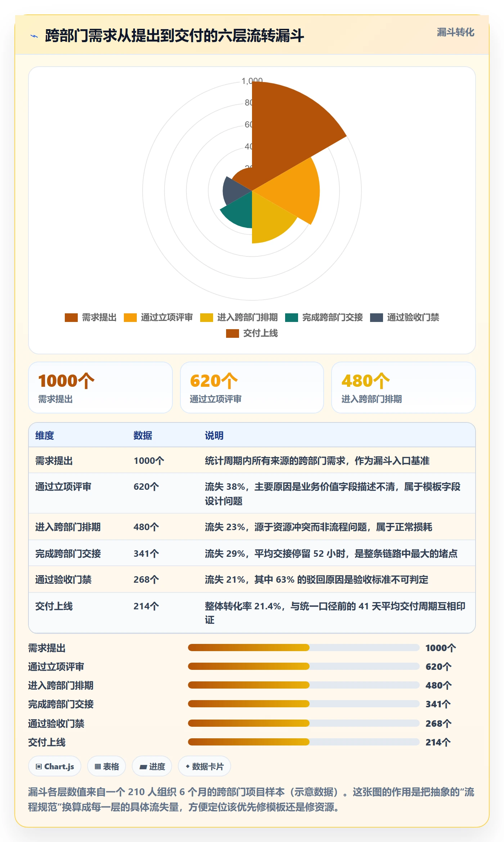Screen dimensions: 504x842
Task: Select the 交付上线 table row label
Action: tap(54, 606)
